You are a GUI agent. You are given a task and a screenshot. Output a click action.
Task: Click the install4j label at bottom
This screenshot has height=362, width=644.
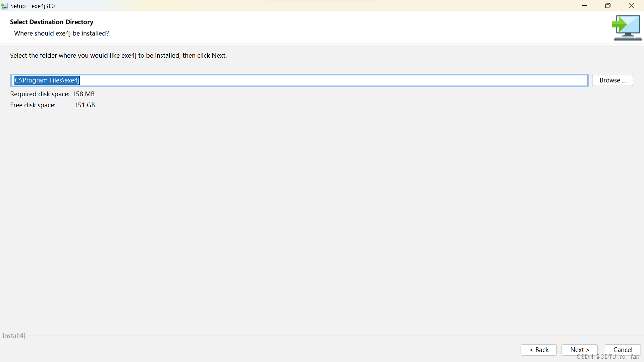click(14, 336)
